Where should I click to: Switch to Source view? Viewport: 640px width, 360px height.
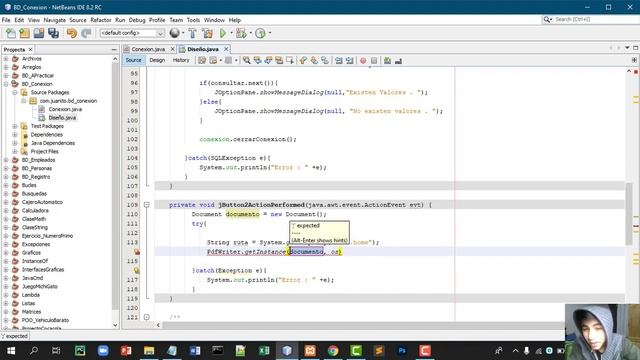click(133, 60)
